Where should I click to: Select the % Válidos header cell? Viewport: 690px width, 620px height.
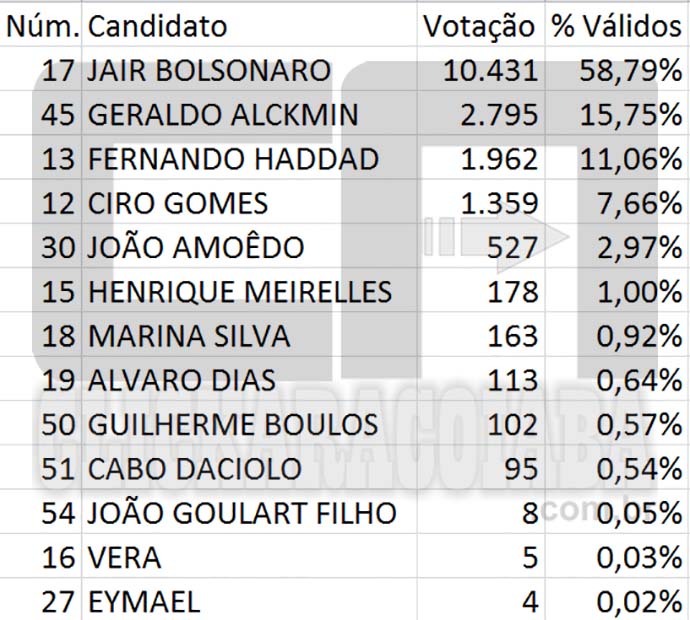617,25
